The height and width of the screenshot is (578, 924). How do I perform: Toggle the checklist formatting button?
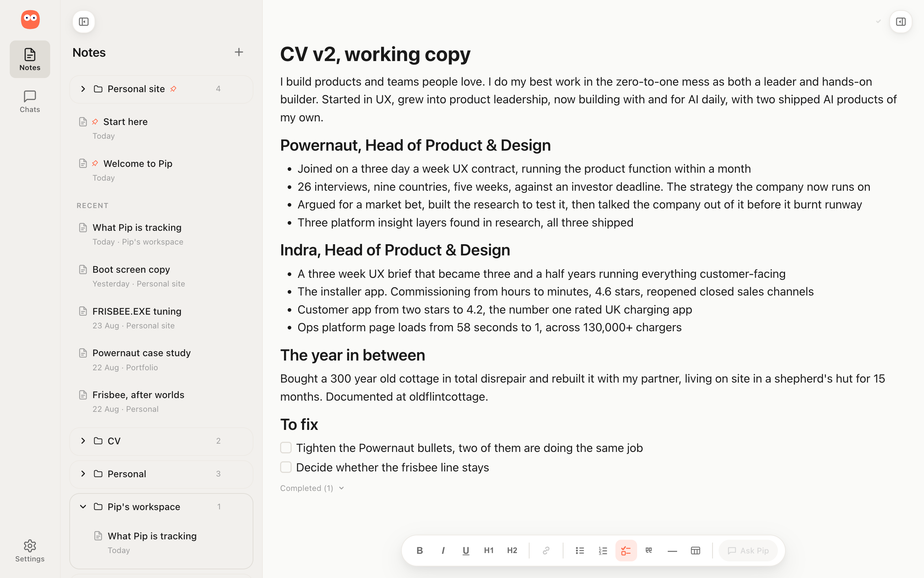click(626, 551)
